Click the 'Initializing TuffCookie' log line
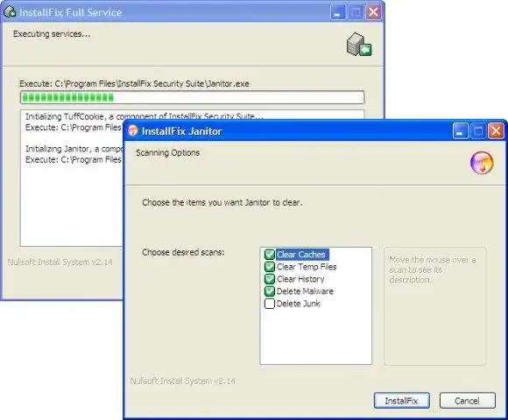Screen dimensions: 508x420 pos(145,116)
